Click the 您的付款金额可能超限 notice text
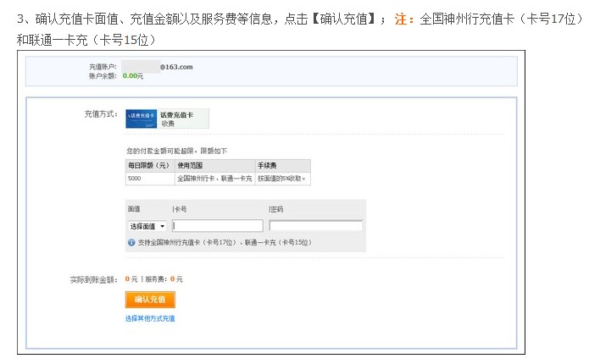This screenshot has width=589, height=364. 176,151
